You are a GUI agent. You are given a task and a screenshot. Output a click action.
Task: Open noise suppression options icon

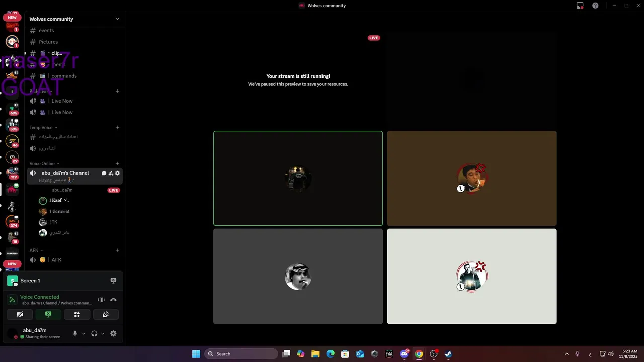coord(101,300)
